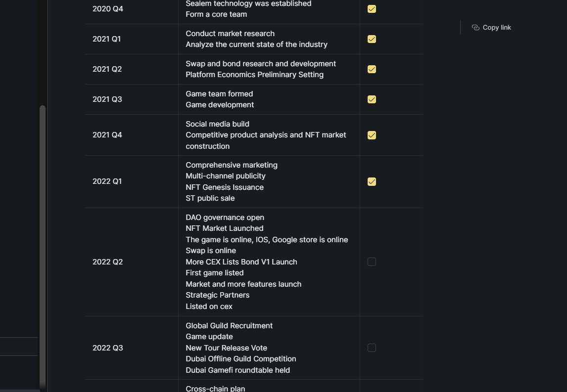Click the Copy link text

[497, 28]
